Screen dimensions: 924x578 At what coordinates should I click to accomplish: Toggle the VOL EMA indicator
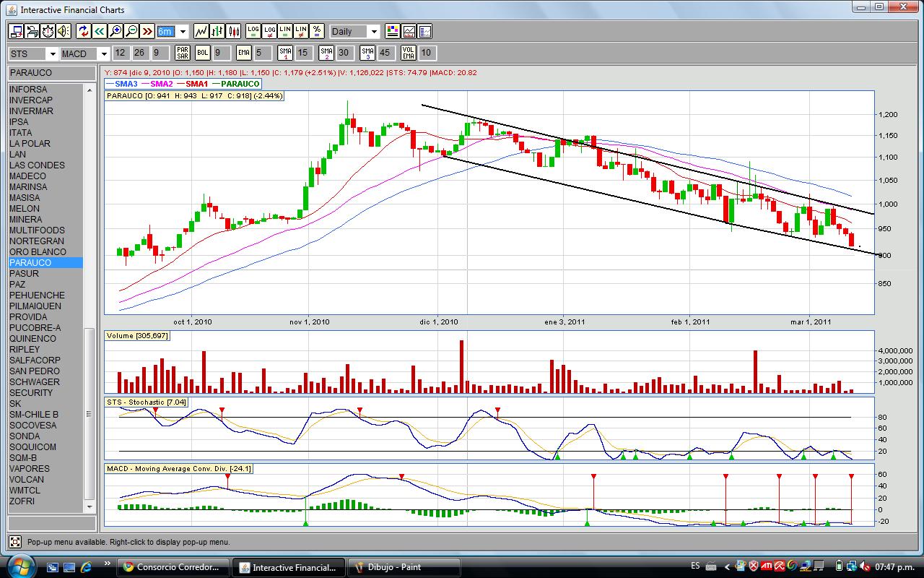pyautogui.click(x=409, y=53)
